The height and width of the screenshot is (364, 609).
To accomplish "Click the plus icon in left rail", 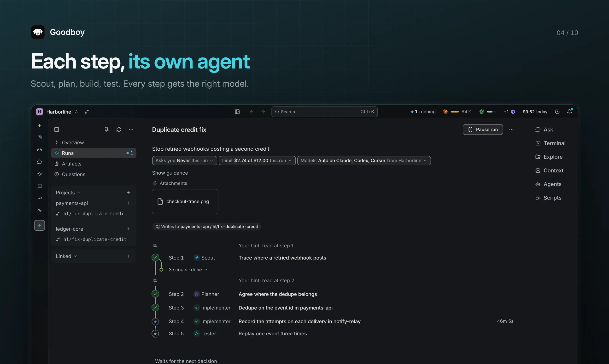I will pos(40,125).
